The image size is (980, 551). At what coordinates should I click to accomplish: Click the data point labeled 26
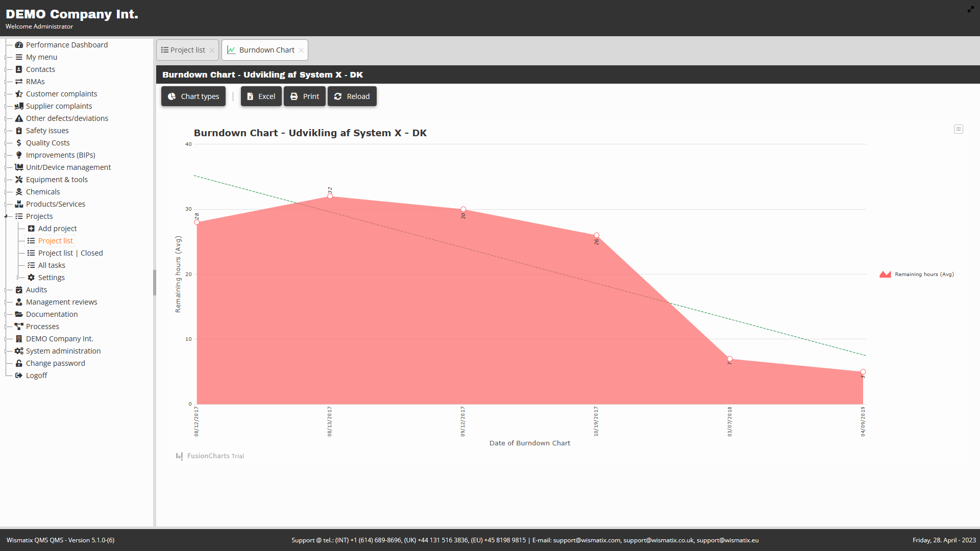click(596, 235)
